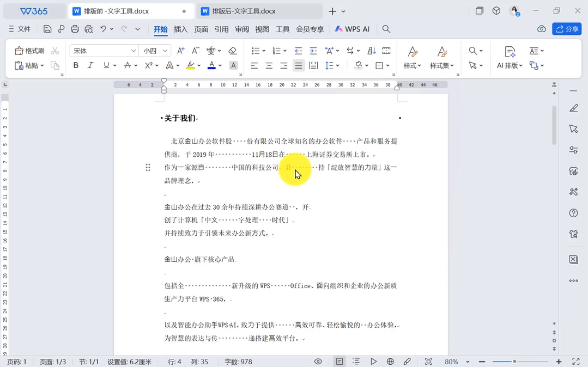The width and height of the screenshot is (588, 367).
Task: Click the web layout globe icon
Action: (x=390, y=362)
